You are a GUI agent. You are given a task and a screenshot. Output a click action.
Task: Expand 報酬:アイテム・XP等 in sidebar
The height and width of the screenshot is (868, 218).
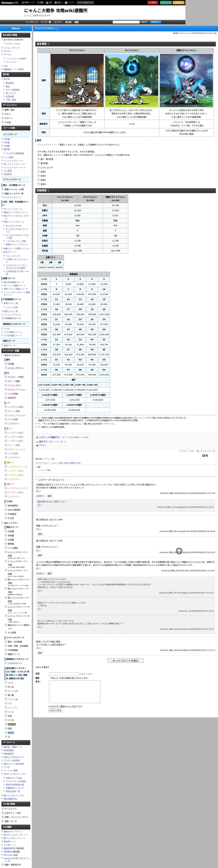click(3, 189)
